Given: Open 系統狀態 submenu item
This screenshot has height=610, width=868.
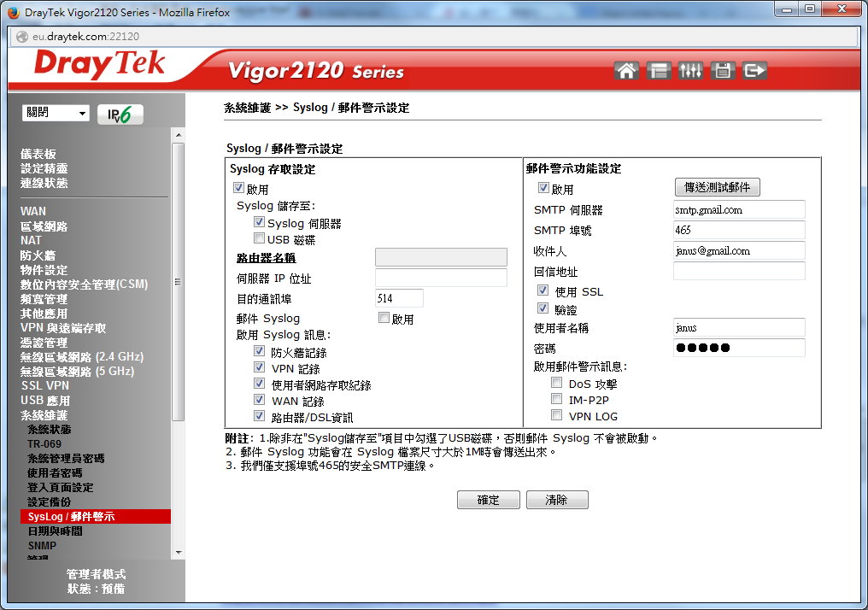Looking at the screenshot, I should point(50,430).
